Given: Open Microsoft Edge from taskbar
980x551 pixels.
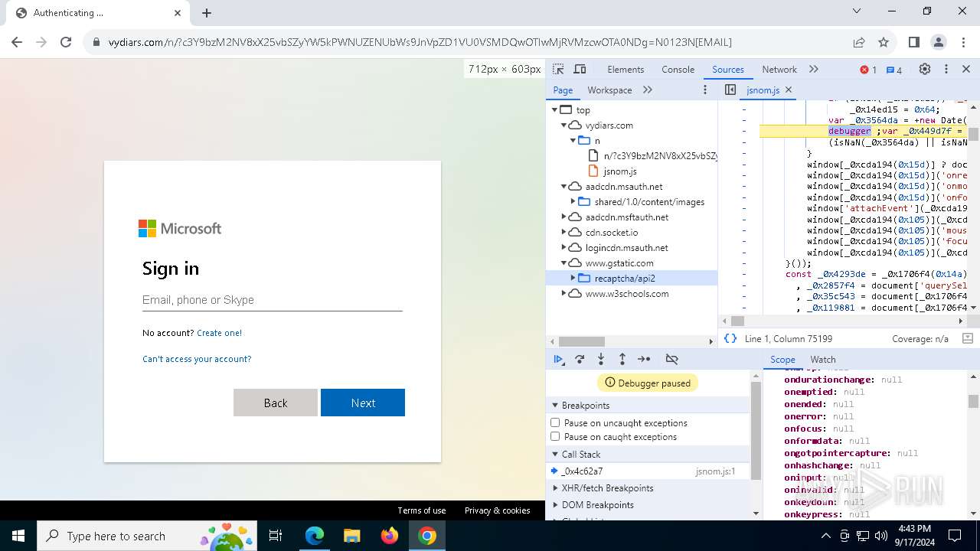Looking at the screenshot, I should [315, 536].
